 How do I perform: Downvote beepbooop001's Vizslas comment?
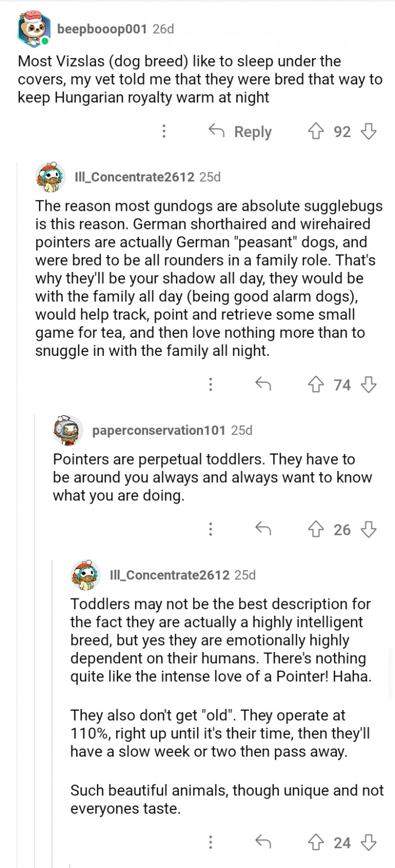pos(368,132)
